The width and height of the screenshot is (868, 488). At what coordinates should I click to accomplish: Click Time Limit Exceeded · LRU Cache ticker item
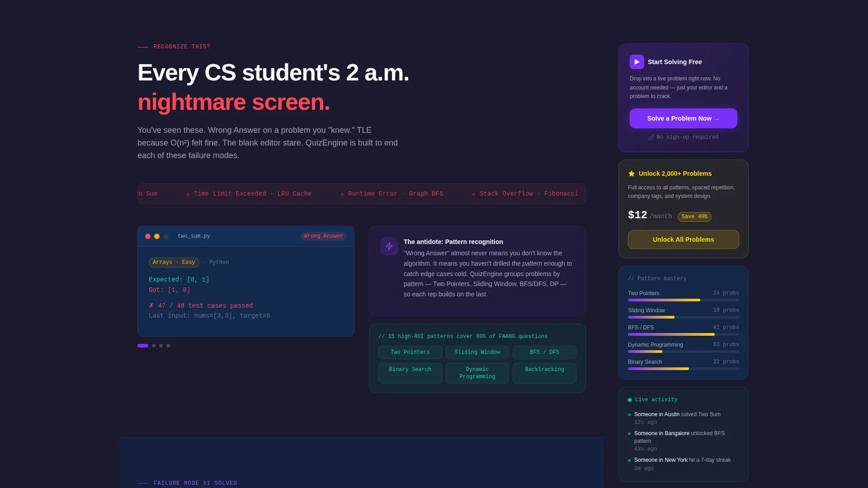coord(249,194)
